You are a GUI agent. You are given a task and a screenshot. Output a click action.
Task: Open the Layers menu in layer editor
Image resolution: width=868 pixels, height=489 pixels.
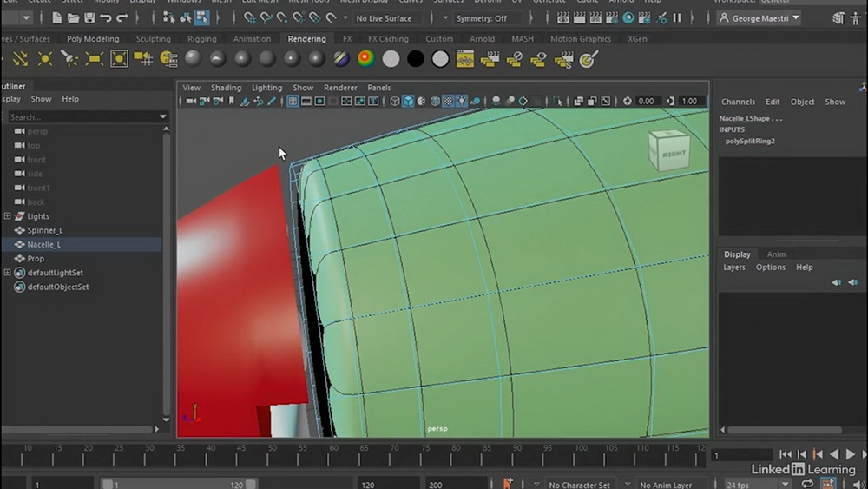point(734,267)
